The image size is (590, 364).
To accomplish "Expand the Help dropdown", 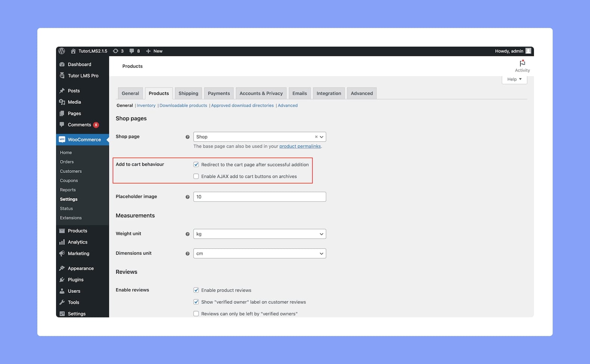I will point(515,79).
